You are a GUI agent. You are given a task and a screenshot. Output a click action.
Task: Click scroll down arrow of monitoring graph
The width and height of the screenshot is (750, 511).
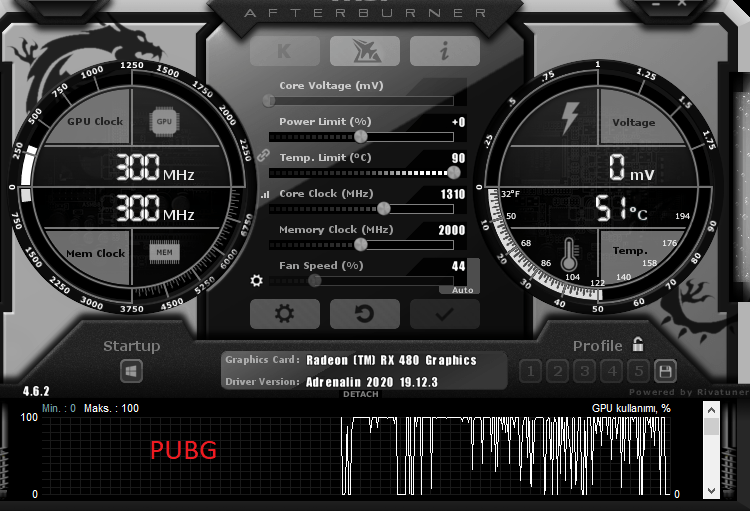pos(711,491)
